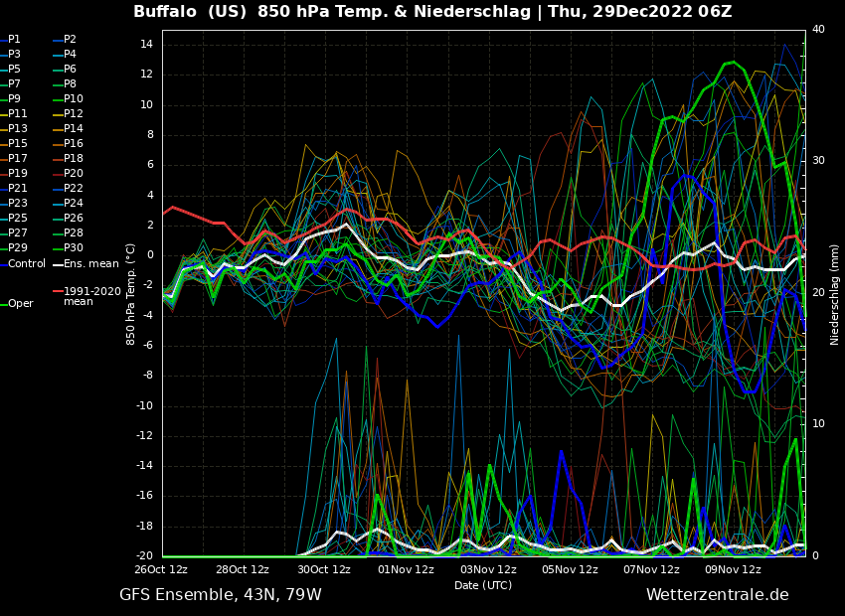Click the Control legend entry
The width and height of the screenshot is (845, 616).
[27, 263]
